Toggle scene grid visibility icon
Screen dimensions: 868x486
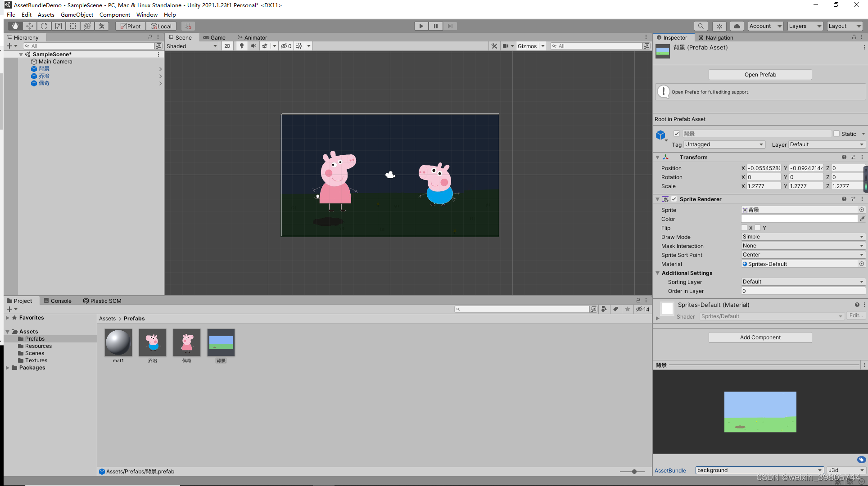(299, 46)
